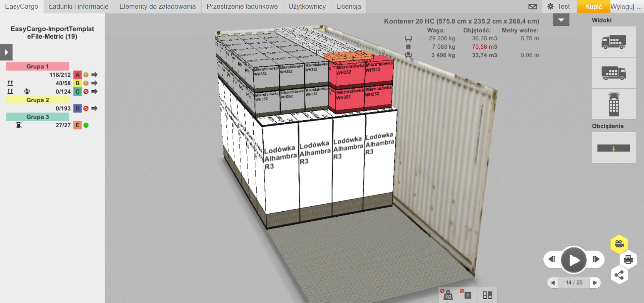Click the arrow next to item A
644x303 pixels.
95,75
